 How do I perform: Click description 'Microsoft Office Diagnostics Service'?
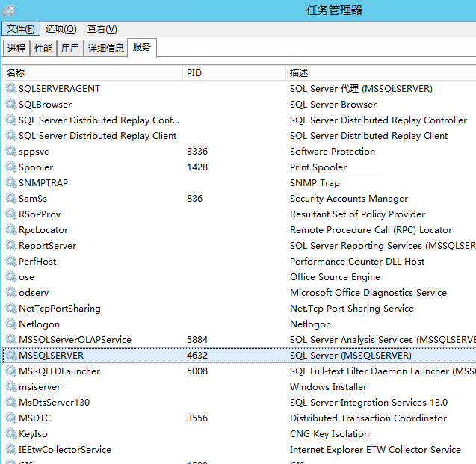click(x=368, y=293)
